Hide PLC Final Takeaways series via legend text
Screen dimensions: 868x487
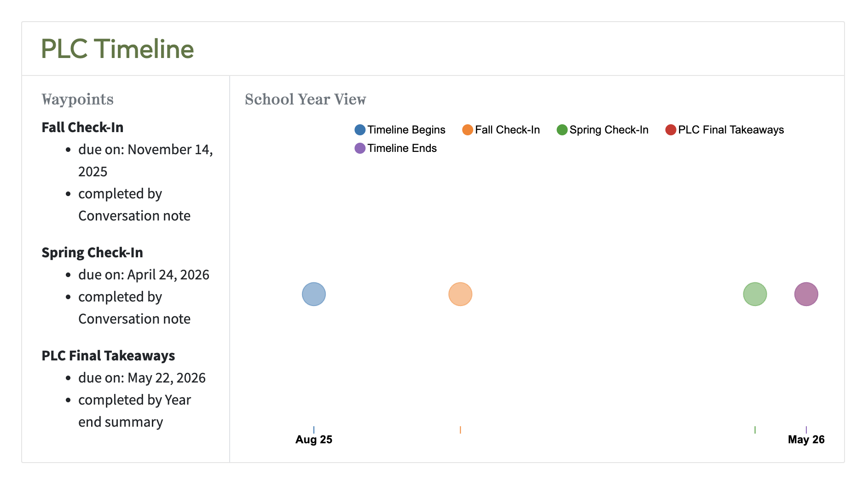[x=730, y=130]
